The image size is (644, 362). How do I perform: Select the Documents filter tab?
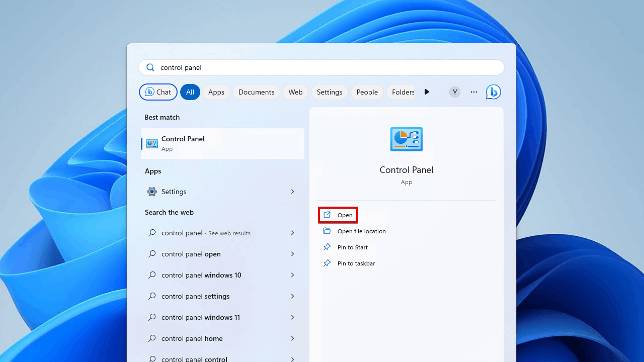tap(256, 92)
